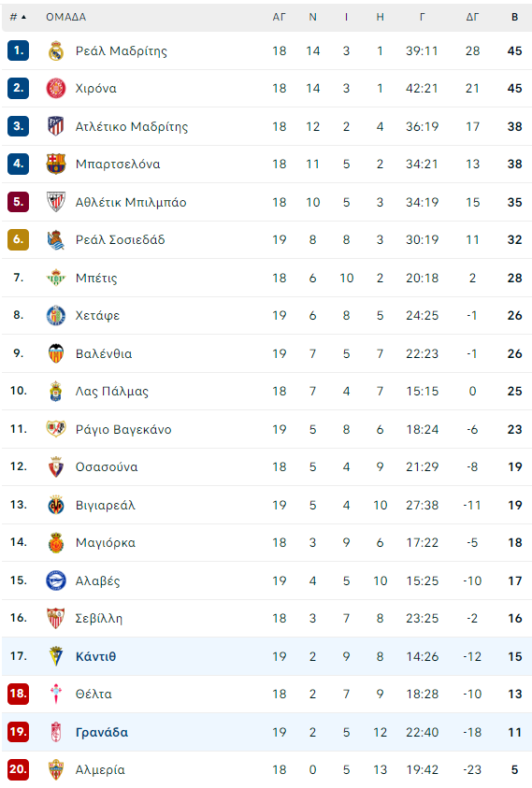Open the Μπέτις team page

point(96,278)
